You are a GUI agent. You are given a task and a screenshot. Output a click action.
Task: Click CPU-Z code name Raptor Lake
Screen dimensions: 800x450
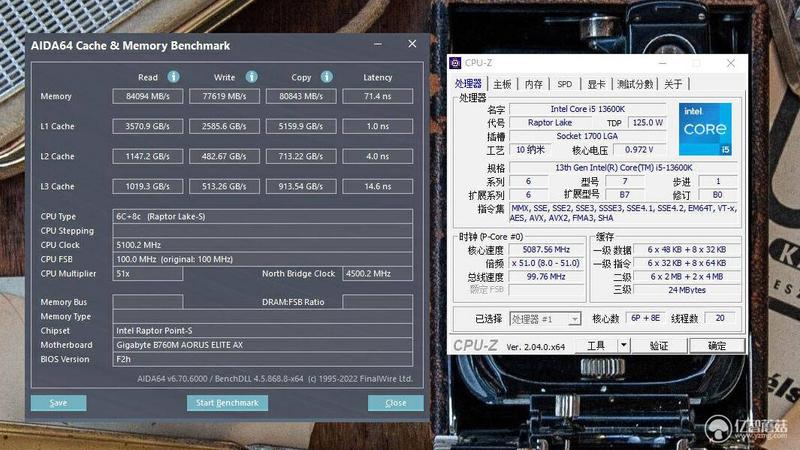pos(550,122)
